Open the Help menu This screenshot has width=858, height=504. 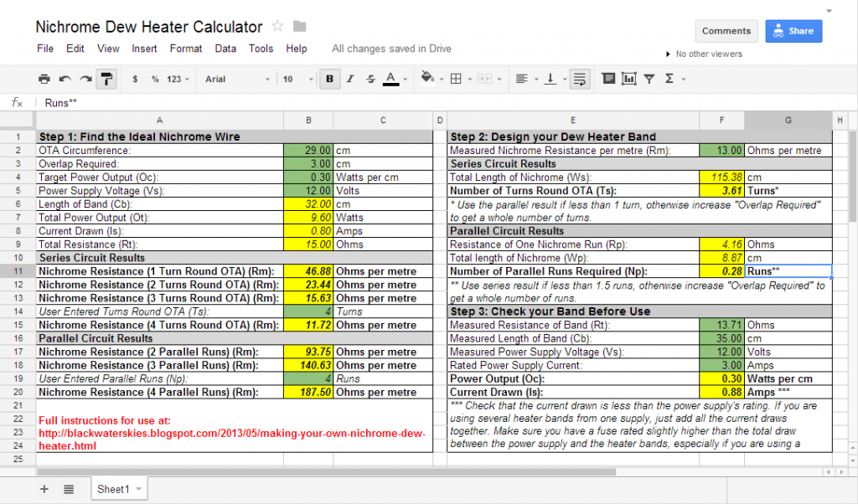(x=297, y=49)
